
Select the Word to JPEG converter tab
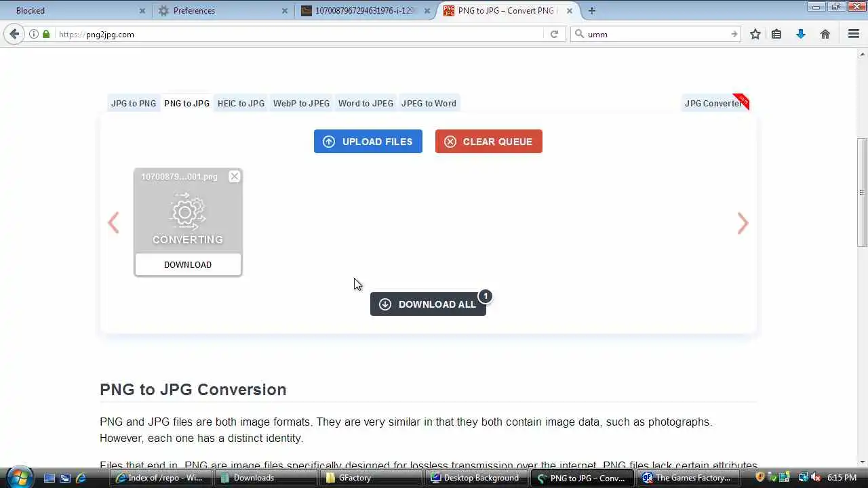point(366,103)
